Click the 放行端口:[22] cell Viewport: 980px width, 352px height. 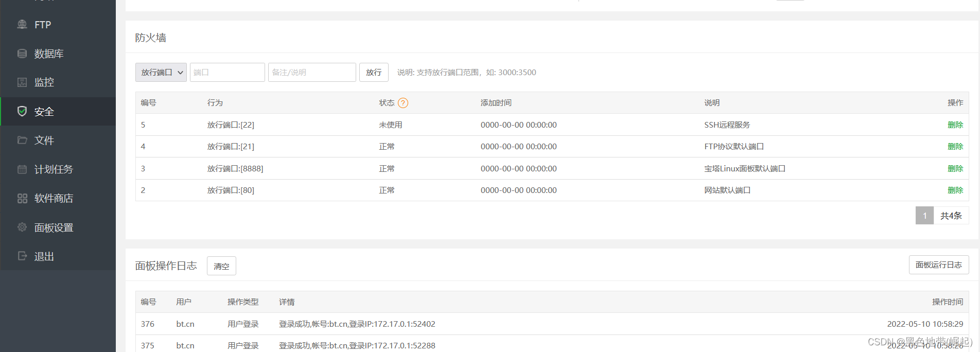pyautogui.click(x=231, y=125)
